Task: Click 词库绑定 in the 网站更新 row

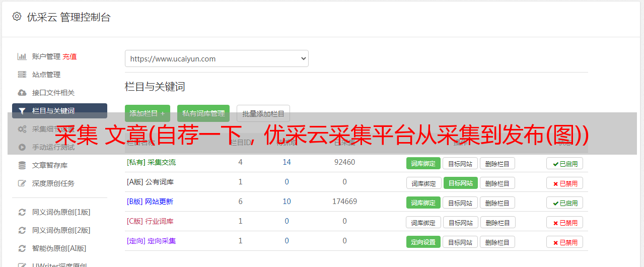Action: tap(423, 203)
